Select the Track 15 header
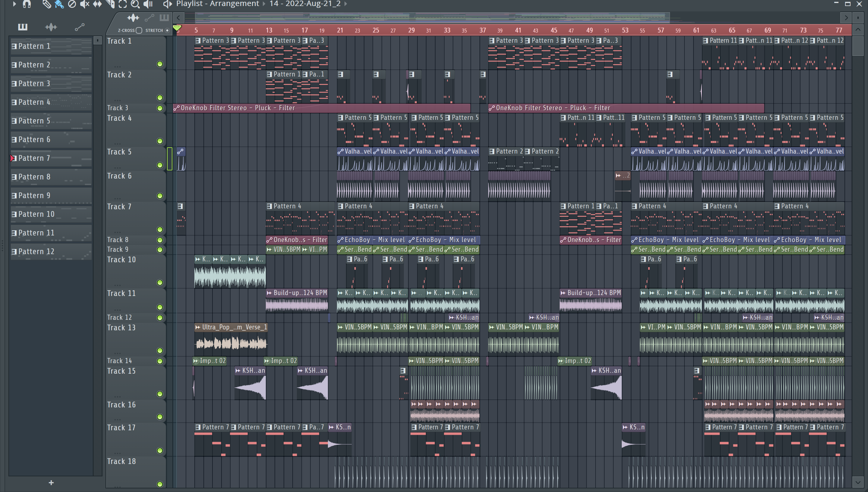The width and height of the screenshot is (868, 492). tap(136, 383)
